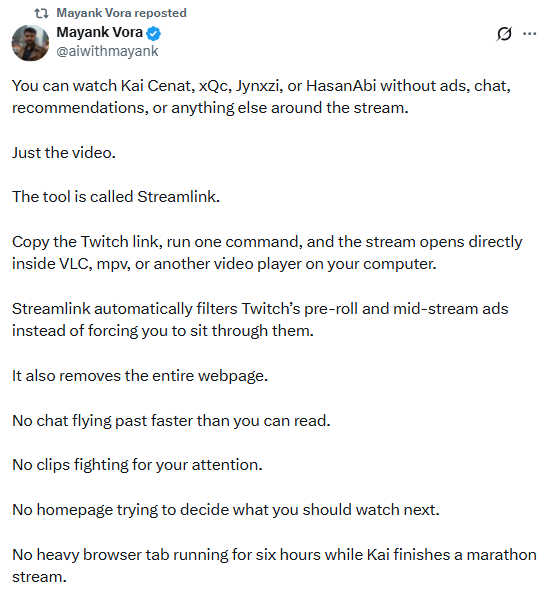Click the text mentioning VLC and mpv
Viewport: 552px width, 600px height.
[224, 264]
